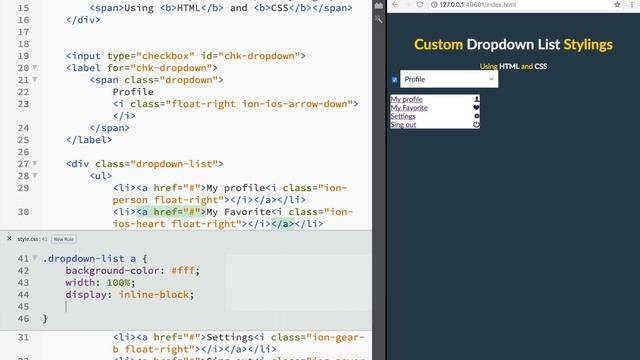The image size is (640, 360).
Task: Open the Extension Manager icon below Live Preview
Action: click(379, 19)
